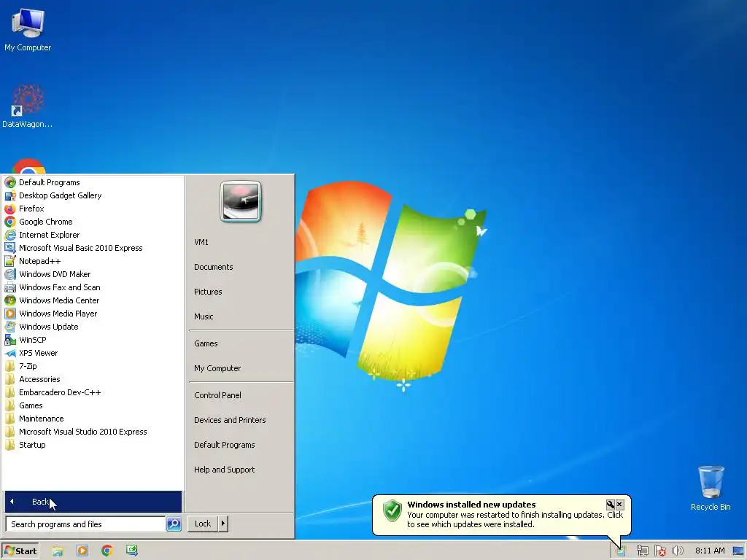Open Help and Support

[224, 470]
